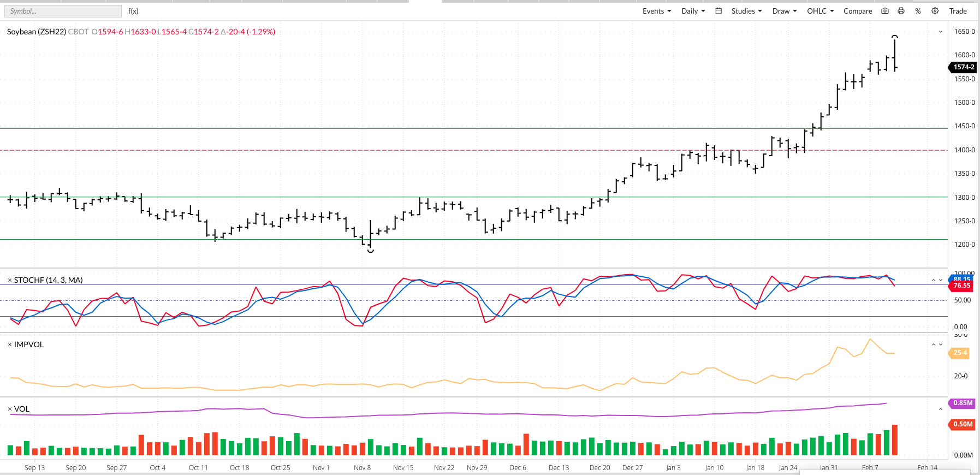Click the Oct 18 date axis label

(x=240, y=468)
